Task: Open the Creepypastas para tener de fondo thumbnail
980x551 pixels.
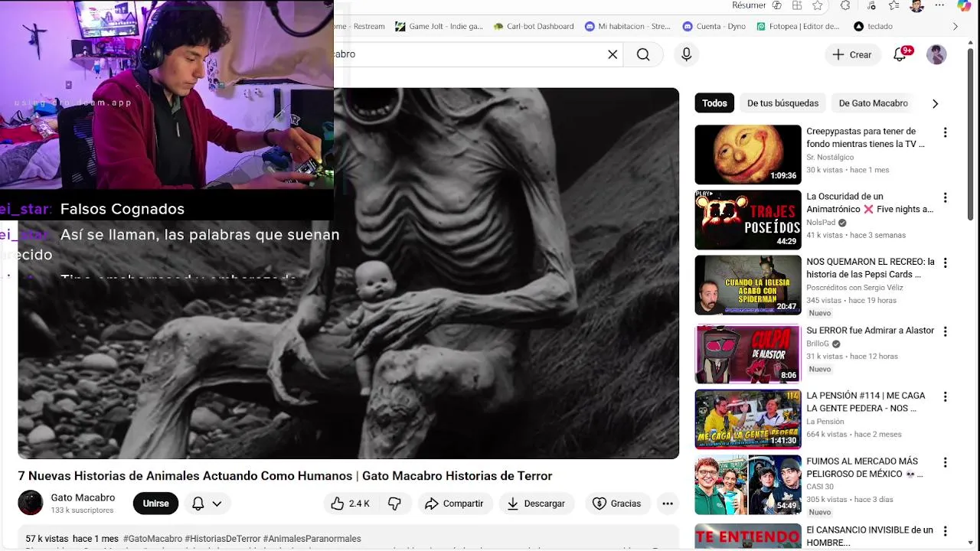Action: tap(748, 155)
